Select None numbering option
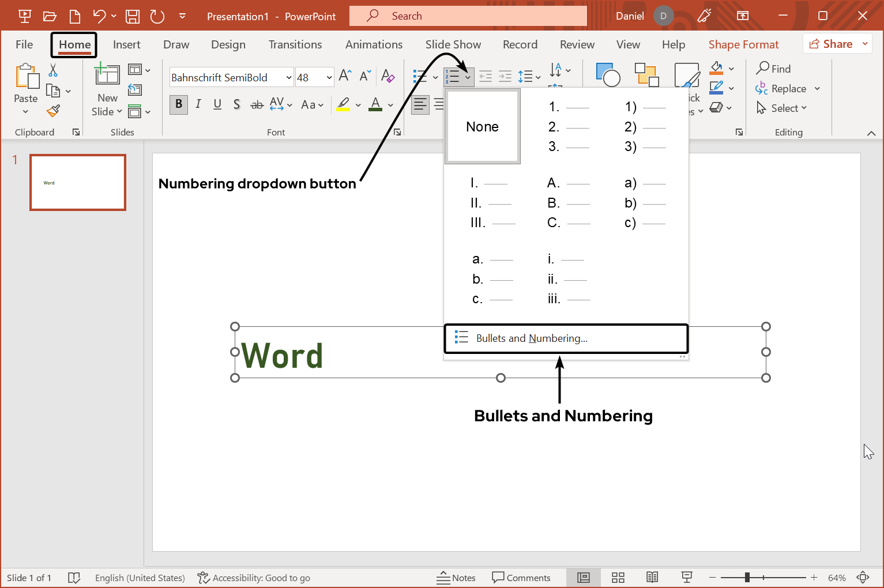884x588 pixels. coord(483,127)
